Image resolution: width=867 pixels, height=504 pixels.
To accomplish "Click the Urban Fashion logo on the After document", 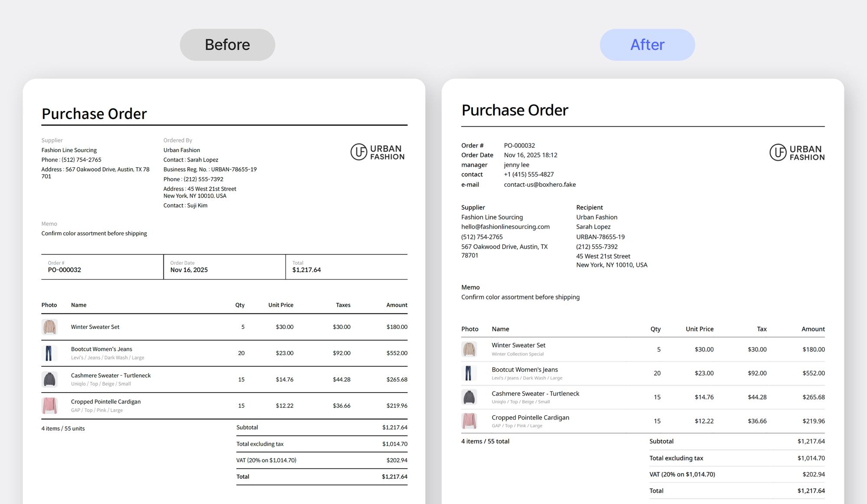I will click(796, 152).
